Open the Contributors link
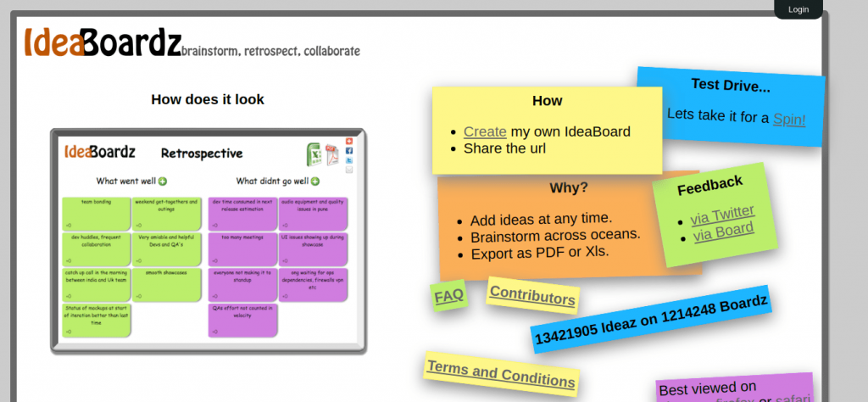The image size is (868, 402). 533,296
